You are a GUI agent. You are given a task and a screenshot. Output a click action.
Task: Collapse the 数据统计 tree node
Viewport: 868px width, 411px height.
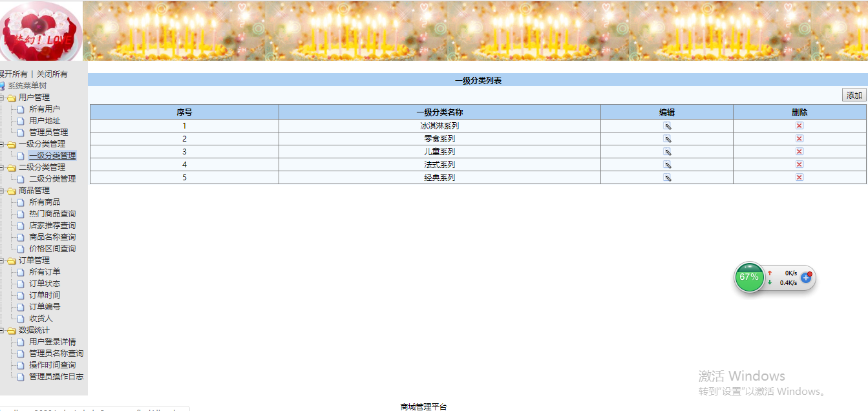2,330
